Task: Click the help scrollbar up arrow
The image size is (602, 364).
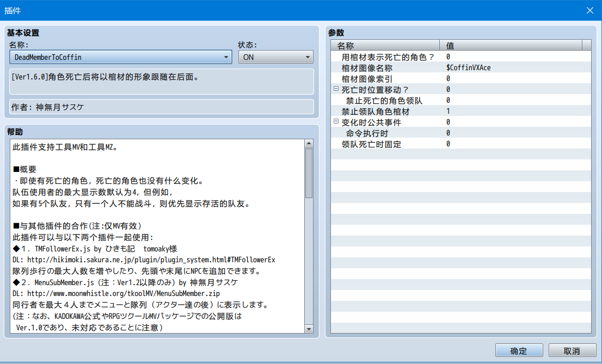Action: coord(309,144)
